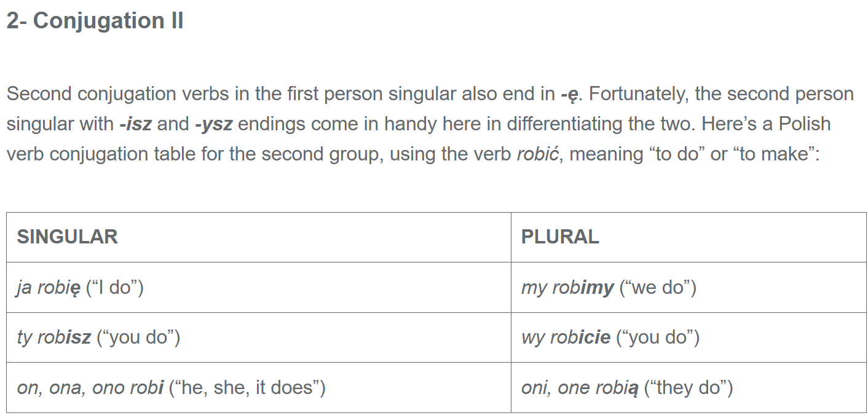
Task: Click the "we do" translation text
Action: tap(658, 288)
